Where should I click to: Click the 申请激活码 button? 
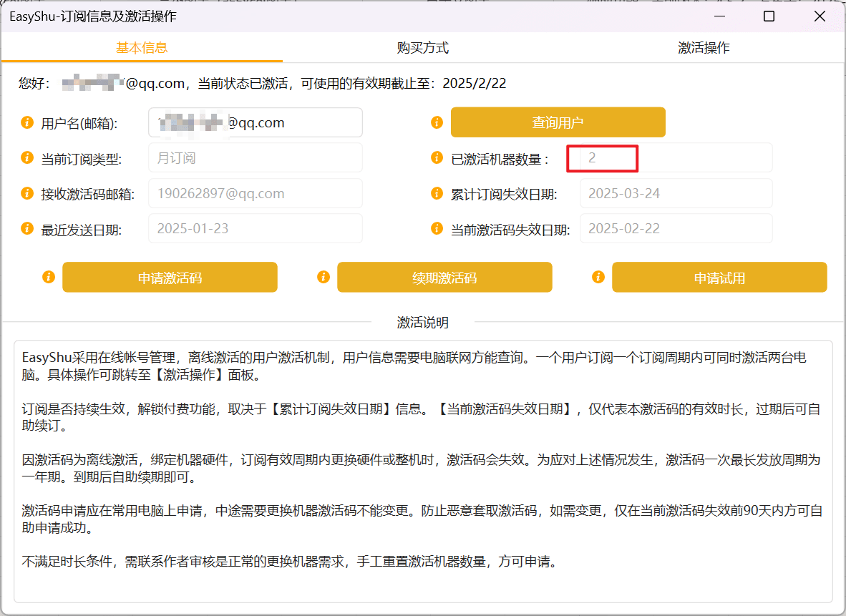tap(170, 278)
